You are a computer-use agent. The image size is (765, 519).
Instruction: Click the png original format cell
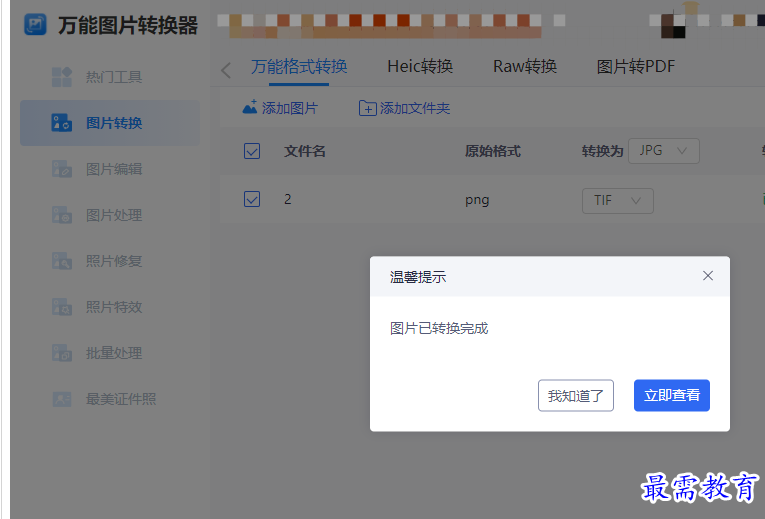(x=477, y=200)
